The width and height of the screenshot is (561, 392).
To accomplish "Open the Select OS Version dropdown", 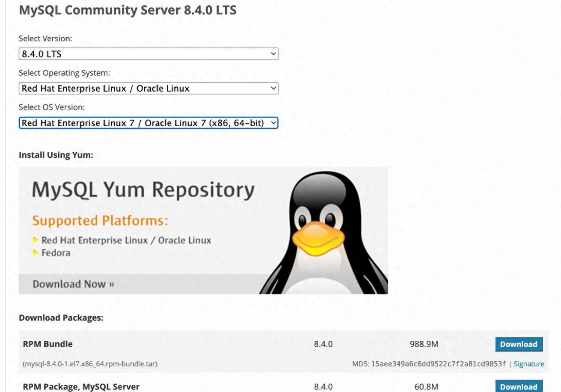I will click(148, 123).
